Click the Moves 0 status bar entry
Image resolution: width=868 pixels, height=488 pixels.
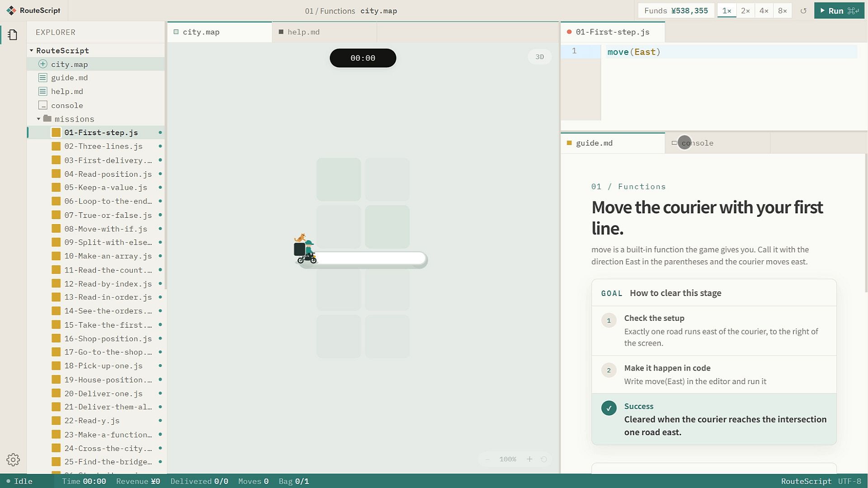(x=253, y=481)
